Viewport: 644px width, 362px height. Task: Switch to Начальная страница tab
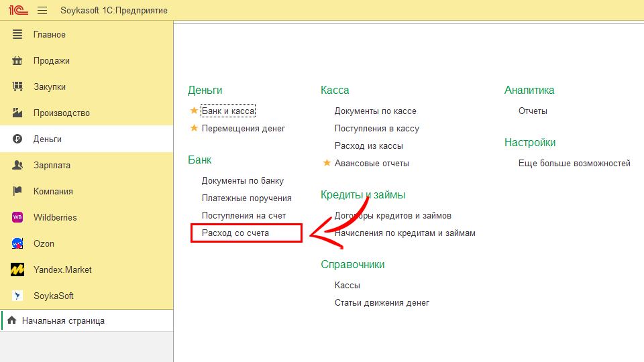[63, 321]
